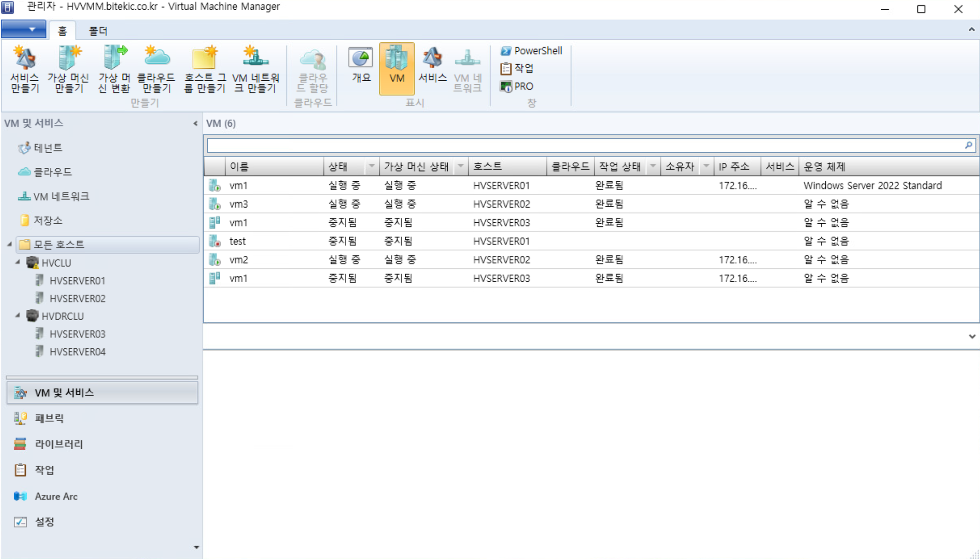
Task: Select VM 네트워크 in the navigation tree
Action: point(54,196)
